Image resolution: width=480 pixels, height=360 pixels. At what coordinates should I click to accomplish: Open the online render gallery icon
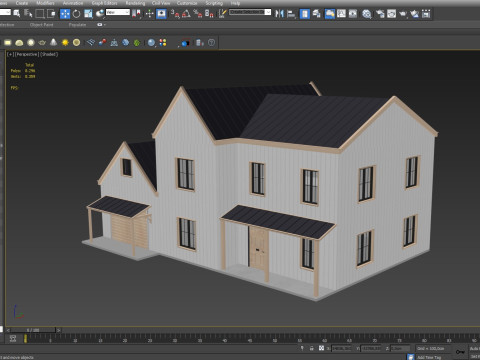[426, 14]
